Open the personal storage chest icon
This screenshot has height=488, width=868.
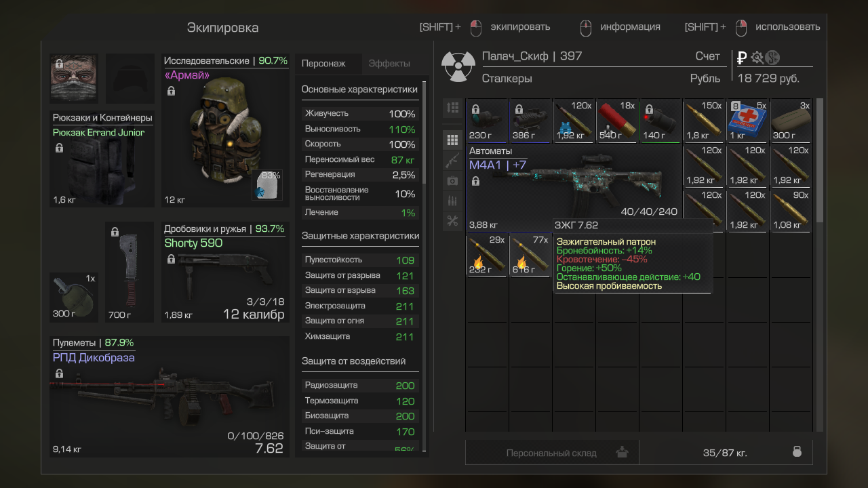point(622,452)
